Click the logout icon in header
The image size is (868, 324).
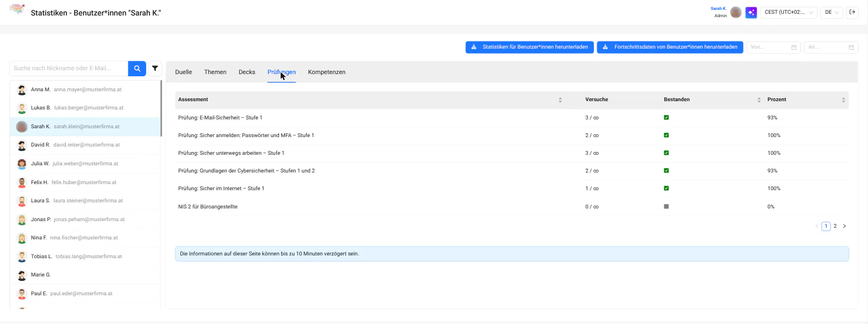coord(852,12)
